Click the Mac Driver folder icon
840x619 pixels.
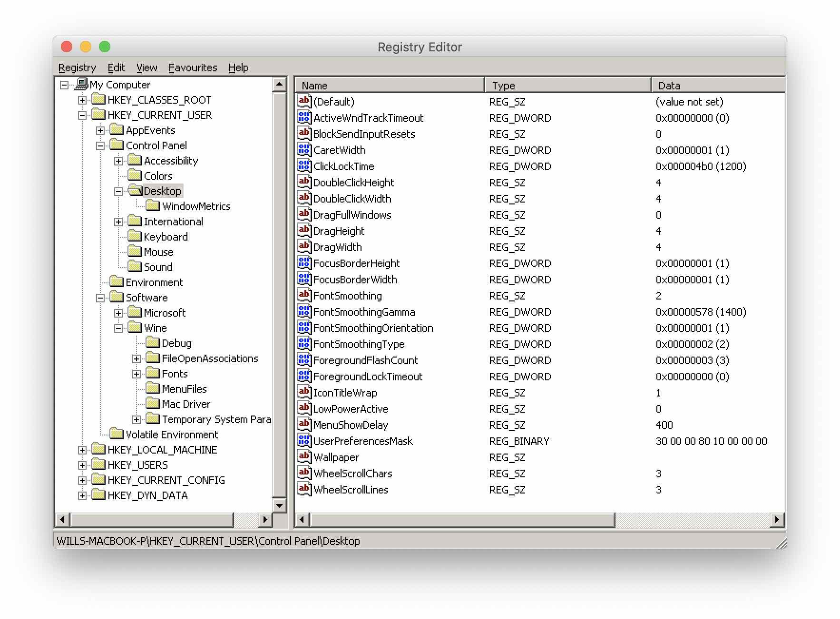(153, 404)
